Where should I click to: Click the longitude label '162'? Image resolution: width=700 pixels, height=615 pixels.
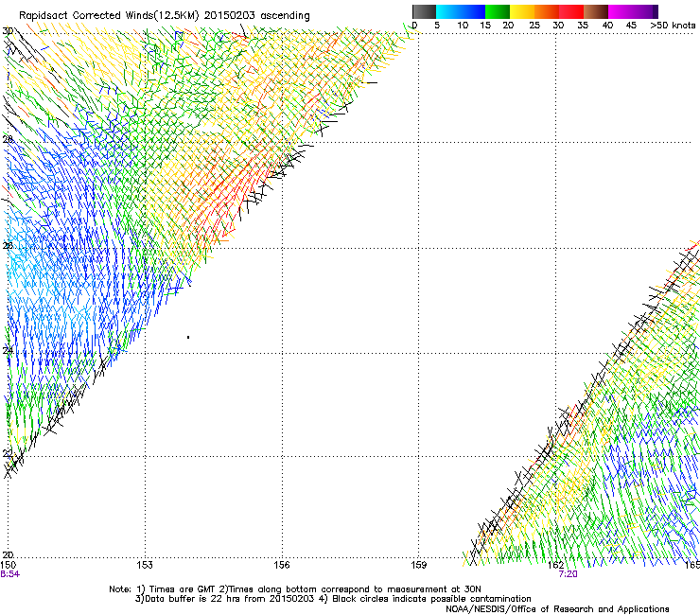(x=556, y=565)
